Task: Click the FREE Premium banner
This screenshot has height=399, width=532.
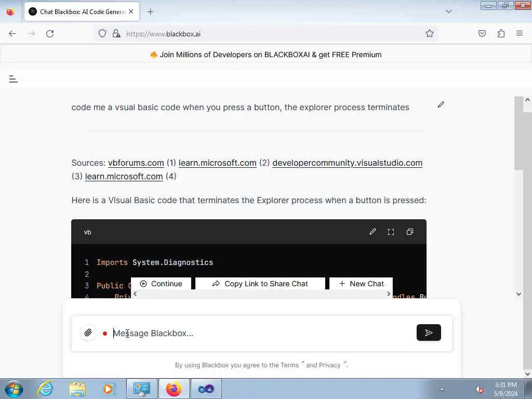Action: pyautogui.click(x=265, y=55)
